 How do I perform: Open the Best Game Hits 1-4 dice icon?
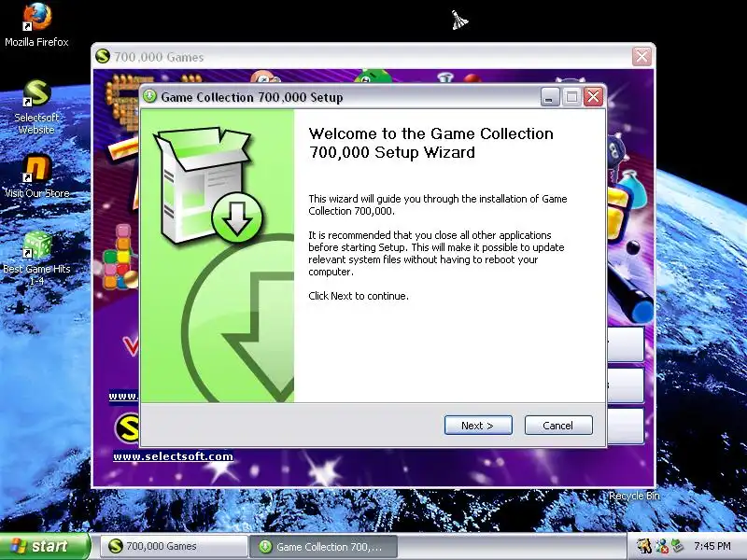[36, 258]
